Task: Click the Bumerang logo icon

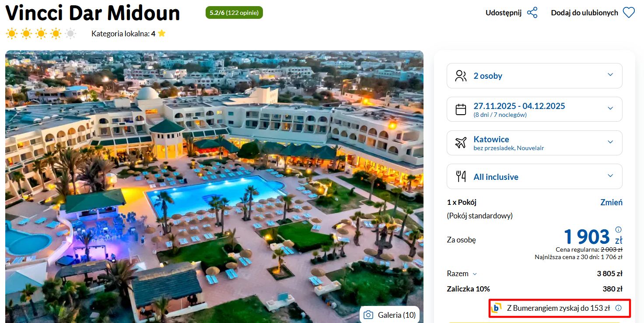Action: tap(497, 308)
